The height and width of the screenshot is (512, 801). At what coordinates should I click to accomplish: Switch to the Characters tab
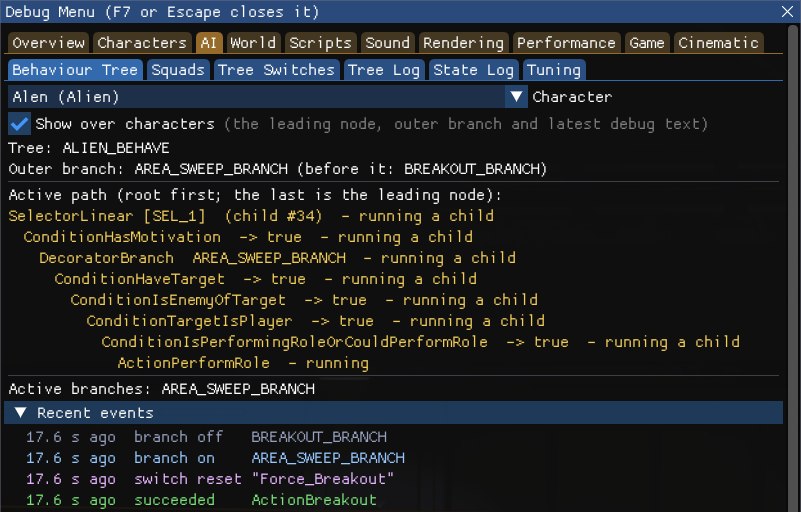[x=142, y=43]
